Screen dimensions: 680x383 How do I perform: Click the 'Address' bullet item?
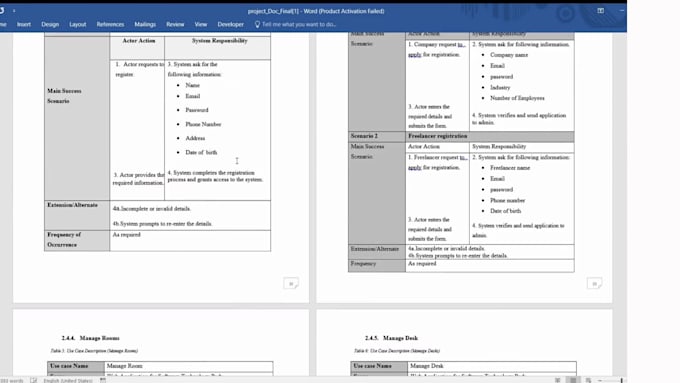click(195, 138)
